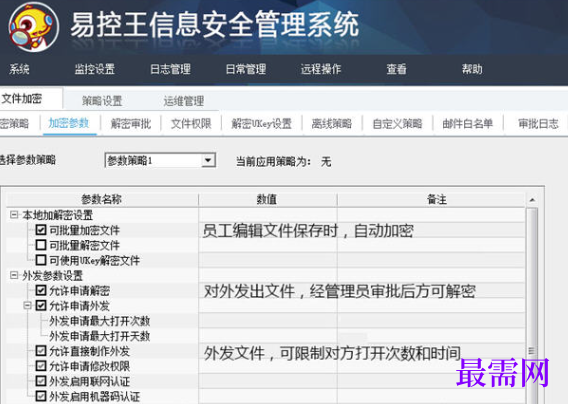
Task: Open the 查看 menu
Action: 396,69
